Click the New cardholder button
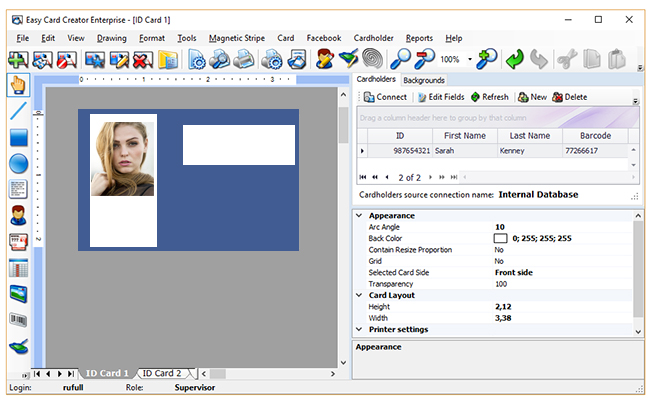Viewport: 652px width, 403px height. click(532, 97)
